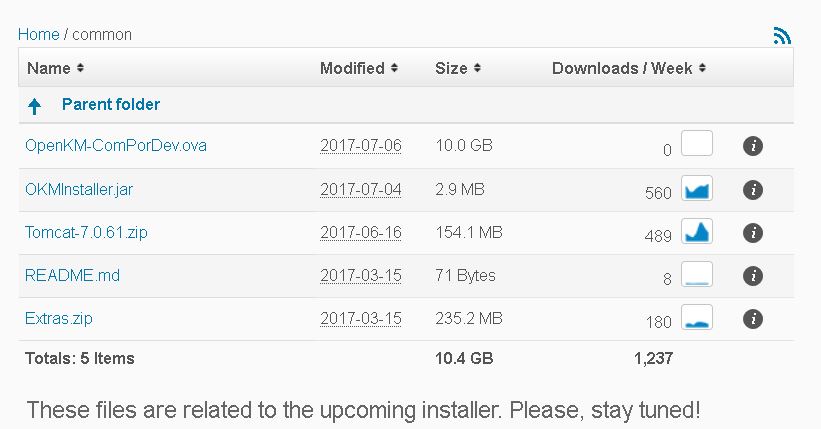Viewport: 821px width, 429px height.
Task: Navigate to Parent folder link
Action: coord(110,104)
